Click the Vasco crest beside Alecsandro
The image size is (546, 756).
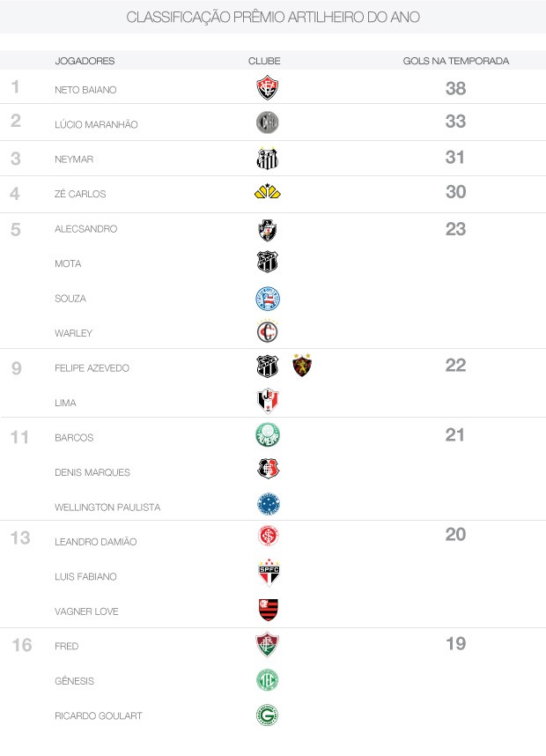coord(267,230)
